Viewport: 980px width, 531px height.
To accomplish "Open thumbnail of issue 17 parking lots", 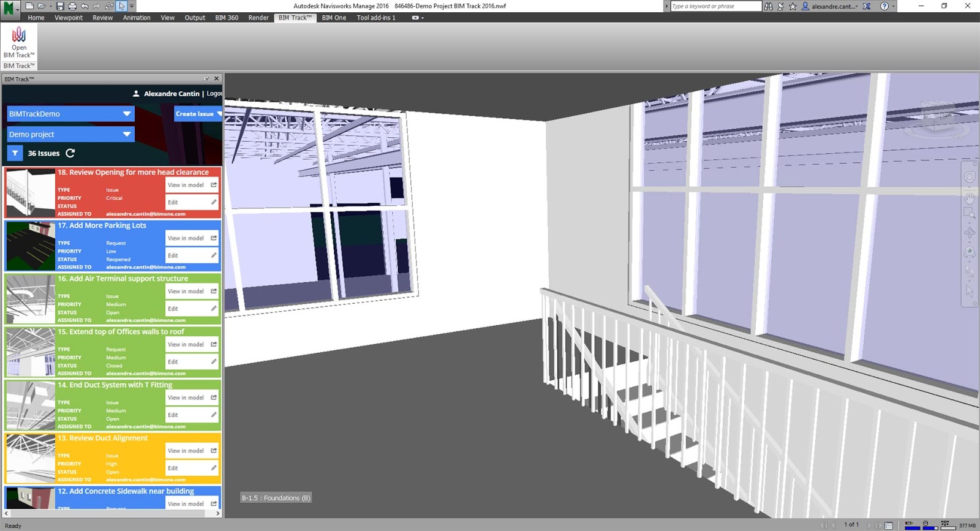I will tap(30, 246).
